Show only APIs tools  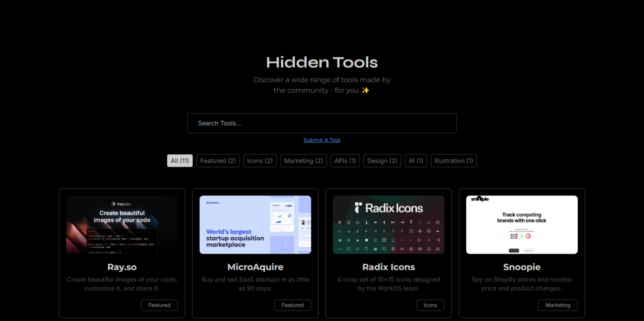coord(345,160)
